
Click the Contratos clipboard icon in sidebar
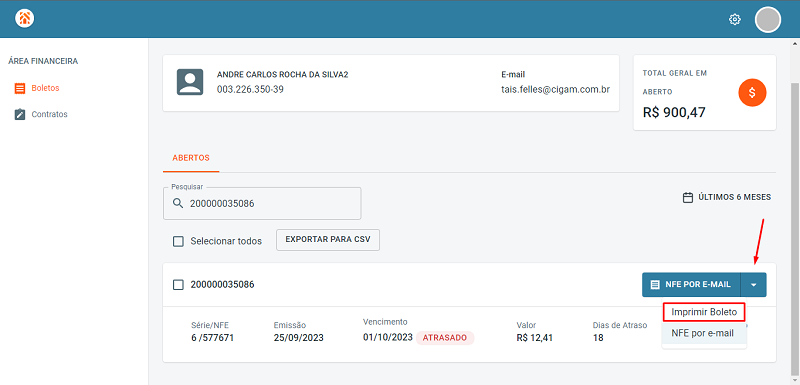(20, 114)
